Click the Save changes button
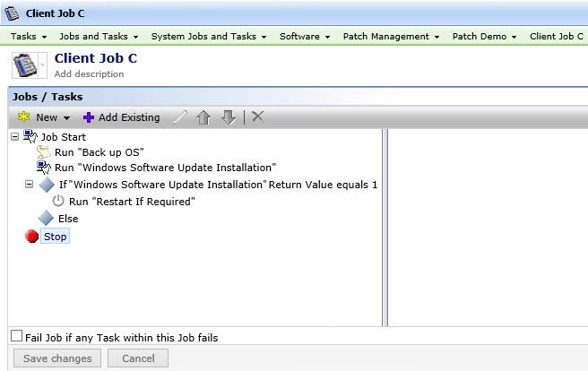This screenshot has width=588, height=371. (57, 358)
